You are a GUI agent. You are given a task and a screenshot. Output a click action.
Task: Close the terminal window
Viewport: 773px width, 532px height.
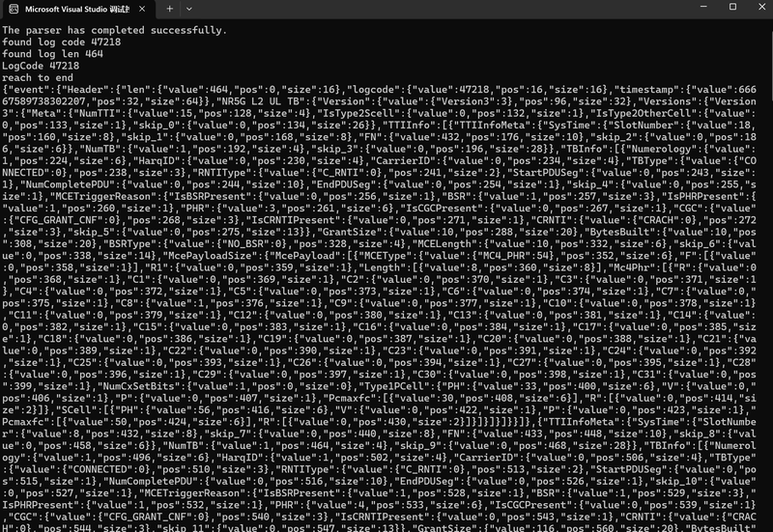coord(761,7)
